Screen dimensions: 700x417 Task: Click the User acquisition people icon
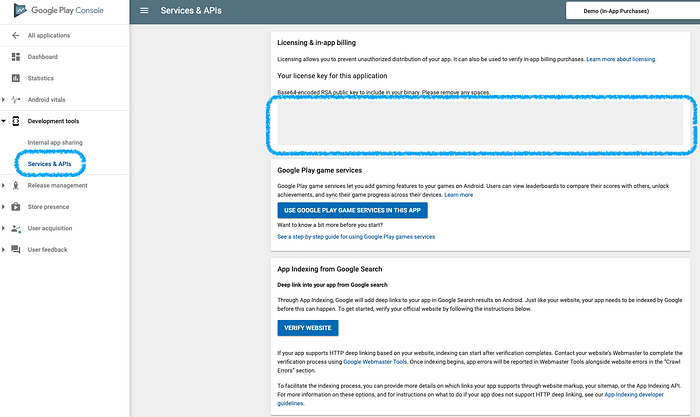pos(16,228)
